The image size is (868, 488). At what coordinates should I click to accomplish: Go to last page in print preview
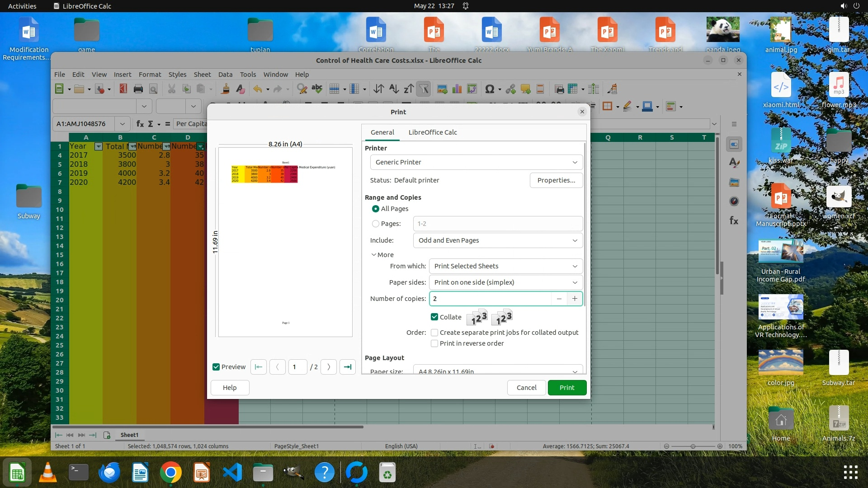coord(347,367)
